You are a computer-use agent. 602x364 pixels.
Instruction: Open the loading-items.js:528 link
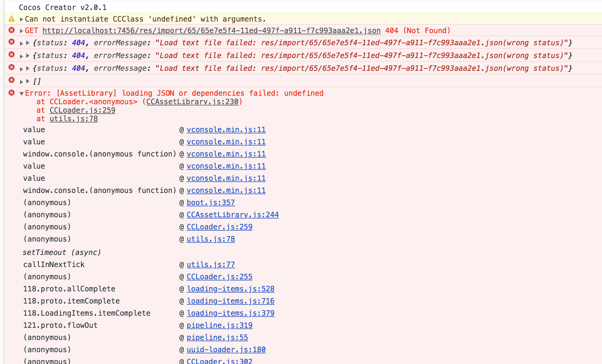click(x=230, y=289)
